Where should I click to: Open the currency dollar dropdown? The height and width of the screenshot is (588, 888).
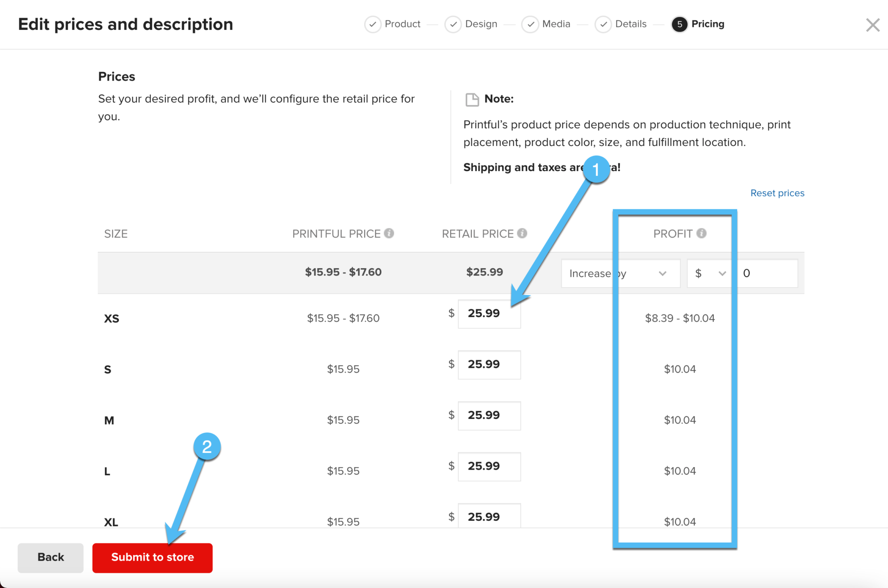tap(710, 273)
